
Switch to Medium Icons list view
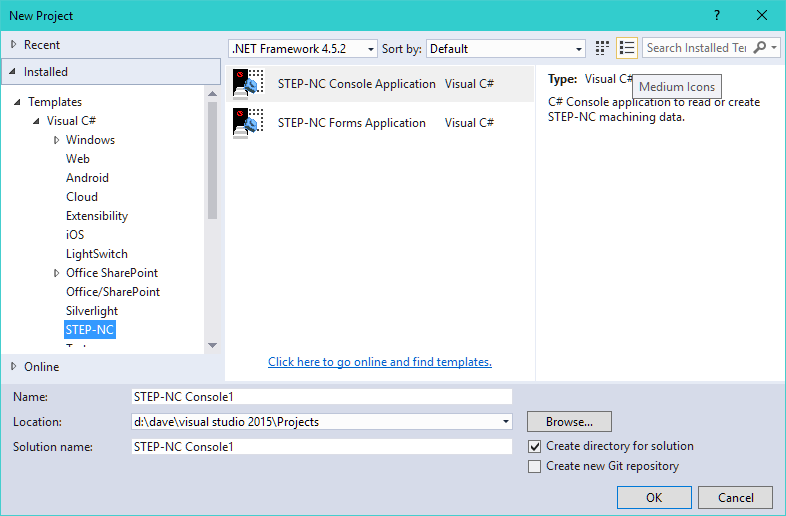[627, 48]
